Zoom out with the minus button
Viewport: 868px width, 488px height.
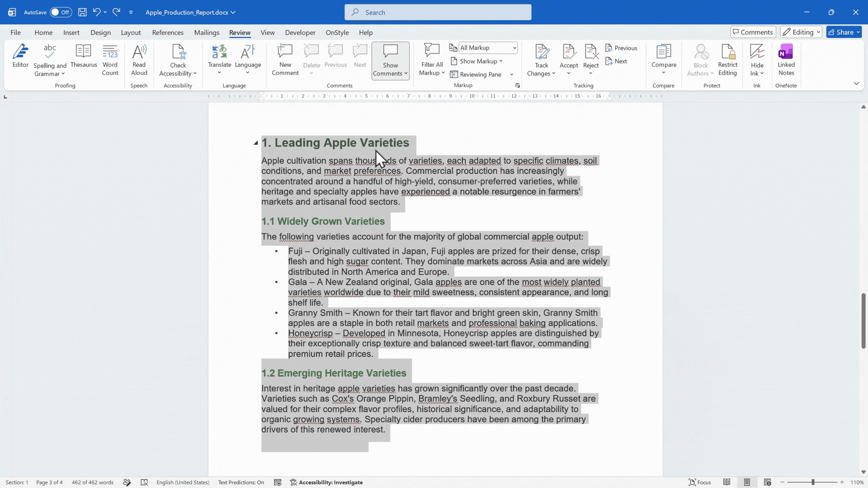coord(782,483)
